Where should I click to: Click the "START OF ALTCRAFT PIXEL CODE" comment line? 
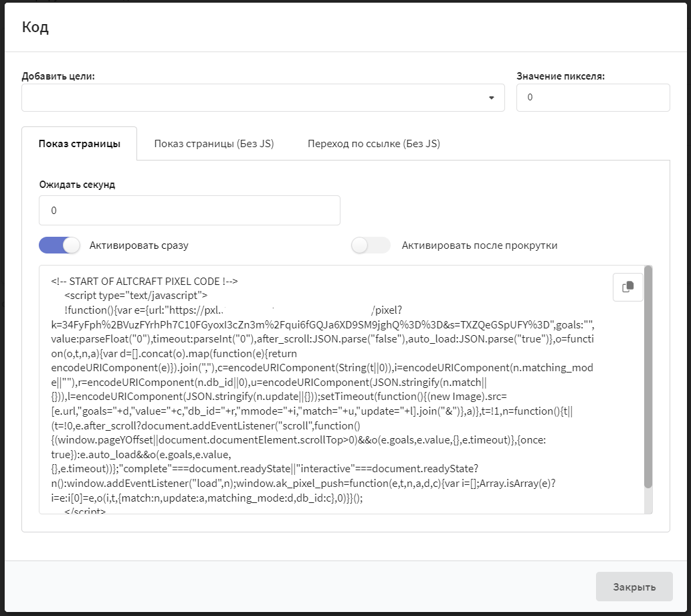pos(144,281)
